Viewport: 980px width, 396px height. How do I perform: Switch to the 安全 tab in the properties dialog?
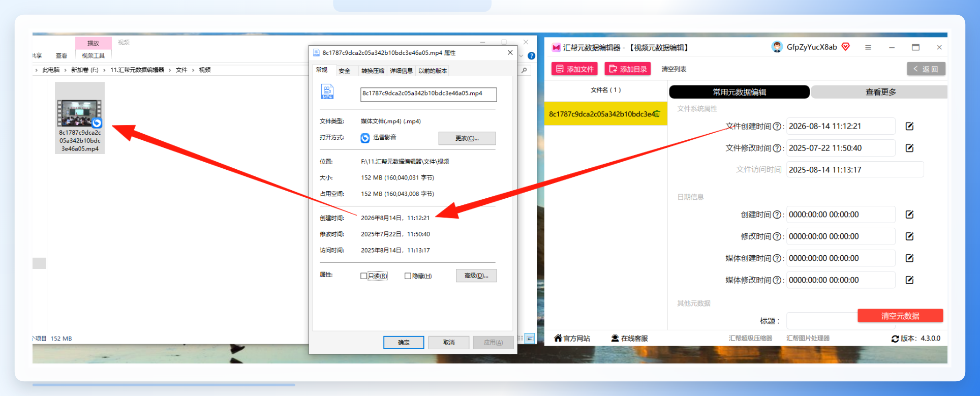[x=345, y=71]
